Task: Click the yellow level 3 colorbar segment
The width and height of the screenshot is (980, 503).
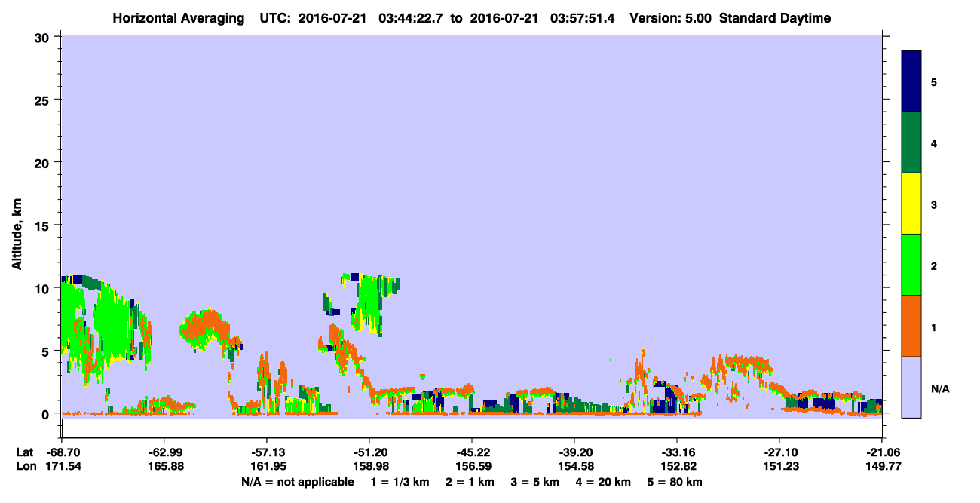Action: 911,204
